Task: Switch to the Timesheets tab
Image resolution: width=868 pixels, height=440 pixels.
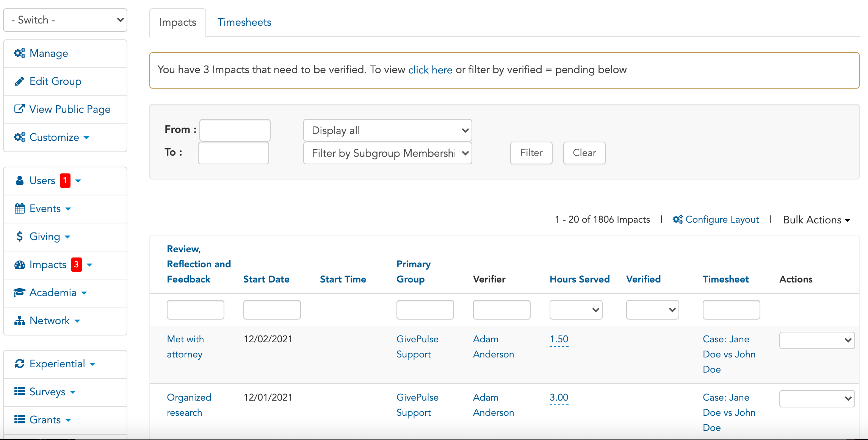Action: [244, 22]
